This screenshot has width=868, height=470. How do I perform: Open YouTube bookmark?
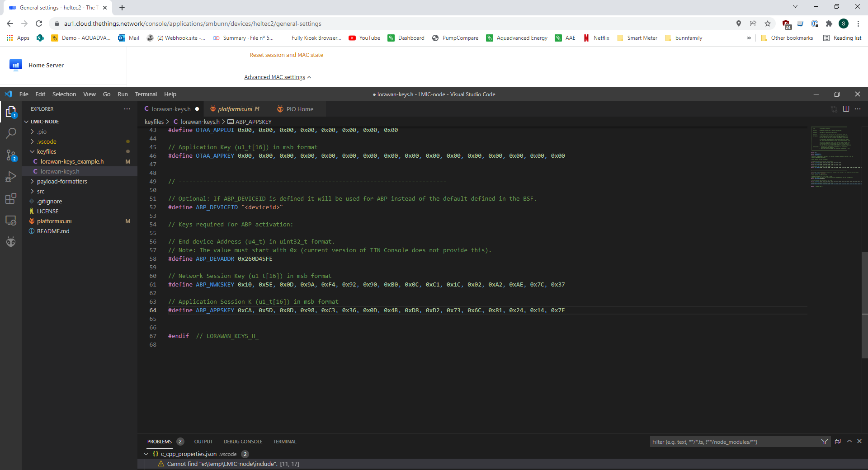[364, 38]
